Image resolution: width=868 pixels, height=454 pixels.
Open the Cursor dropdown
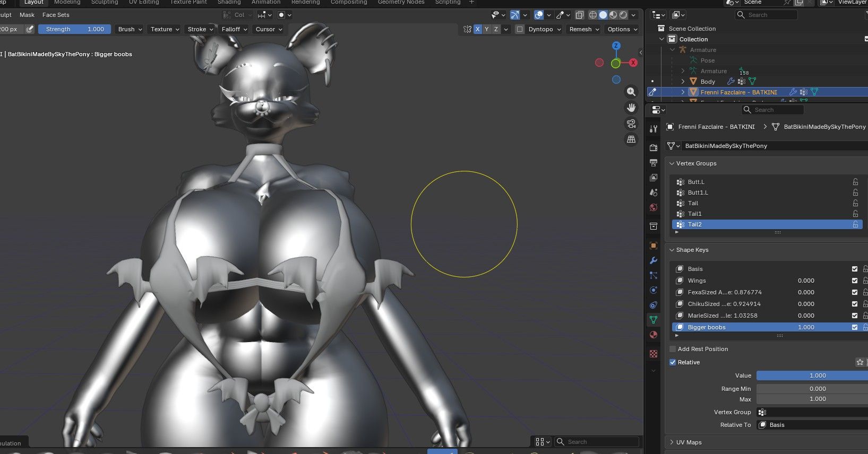(269, 29)
